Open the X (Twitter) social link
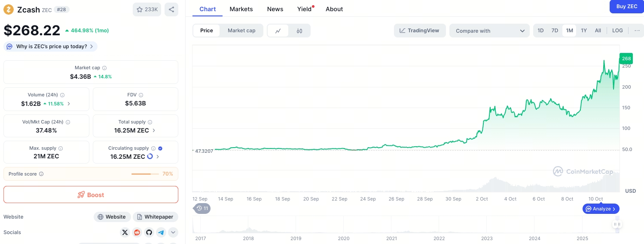 point(125,232)
